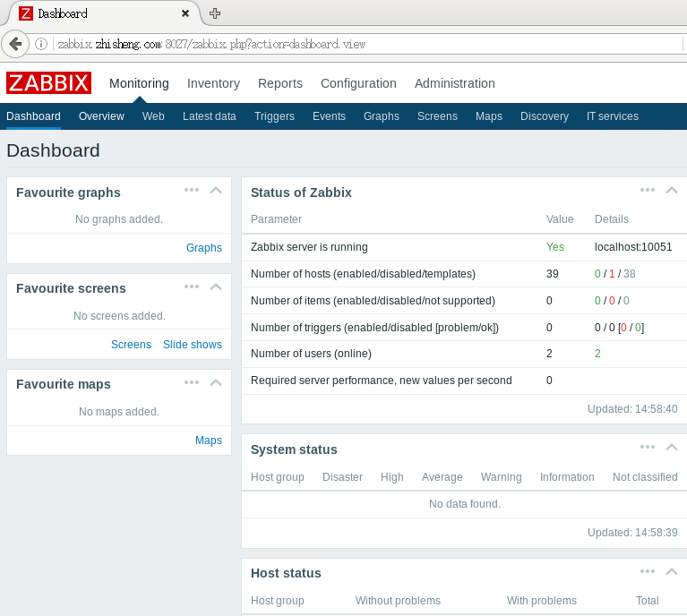The width and height of the screenshot is (687, 616).
Task: Open Favourite maps widget options menu
Action: [192, 382]
